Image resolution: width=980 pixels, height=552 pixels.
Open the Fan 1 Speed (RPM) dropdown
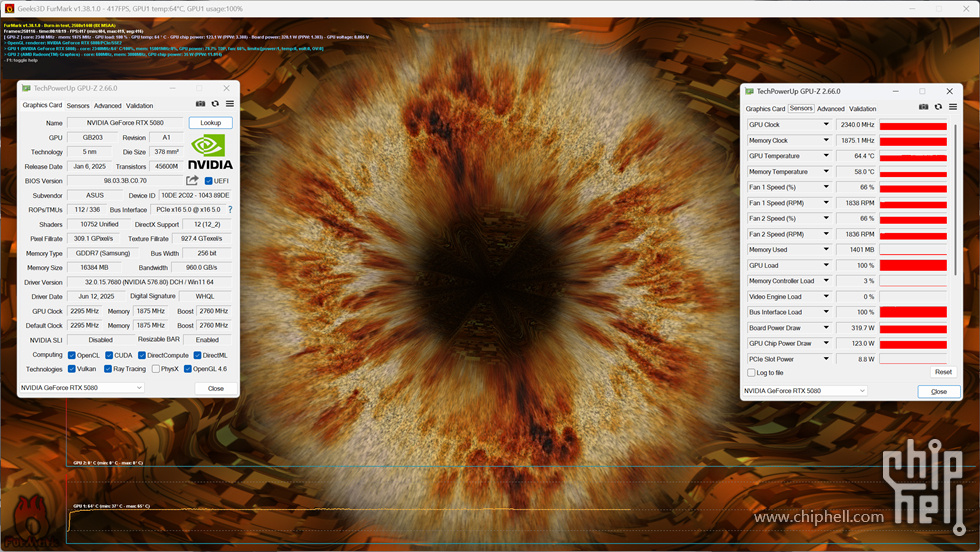[x=826, y=203]
